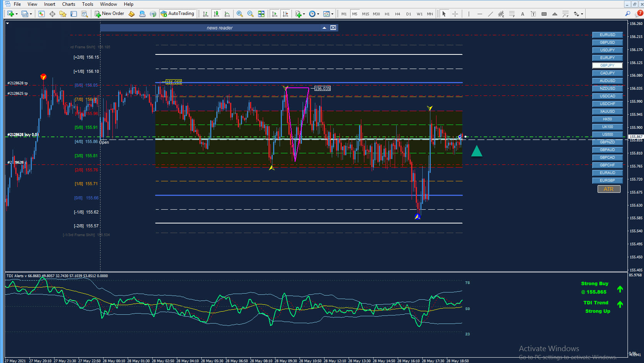This screenshot has height=363, width=644.
Task: Toggle the AutoTrading button
Action: (x=178, y=14)
